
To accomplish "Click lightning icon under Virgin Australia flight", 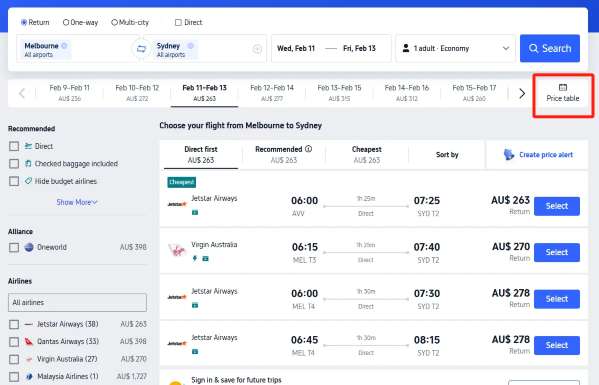I will [x=195, y=259].
